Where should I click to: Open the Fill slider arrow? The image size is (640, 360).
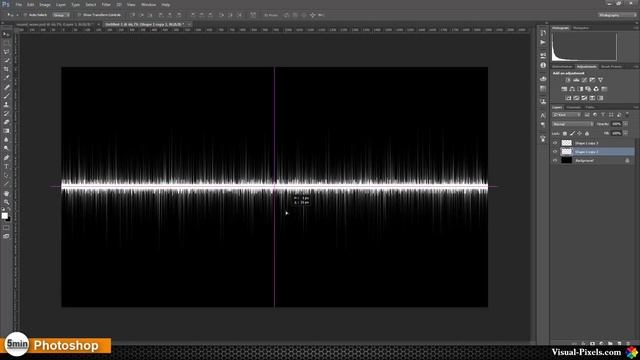[626, 133]
